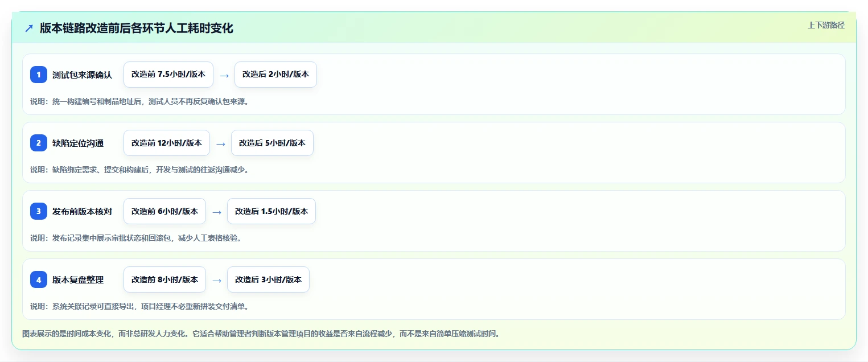Click the number 4 badge for 版本复盘整理
The height and width of the screenshot is (362, 868).
(x=39, y=279)
